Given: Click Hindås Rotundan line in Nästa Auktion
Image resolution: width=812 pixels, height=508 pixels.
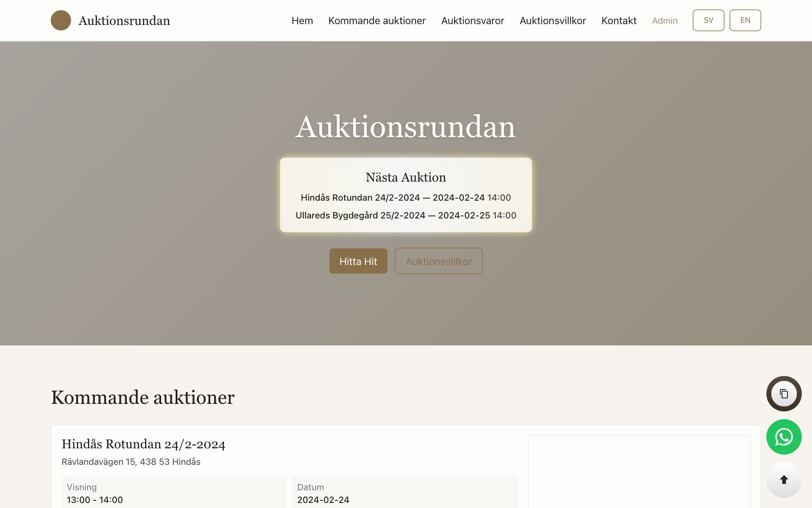Looking at the screenshot, I should (x=406, y=198).
